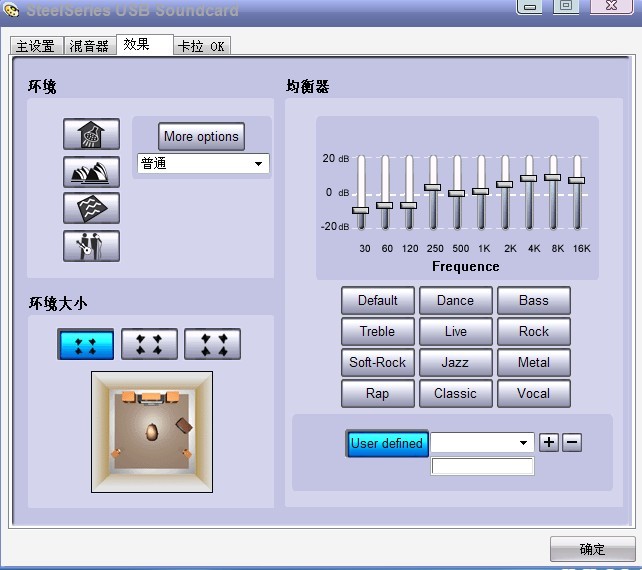Select the bathroom shower environment icon
This screenshot has height=570, width=642.
[x=91, y=135]
